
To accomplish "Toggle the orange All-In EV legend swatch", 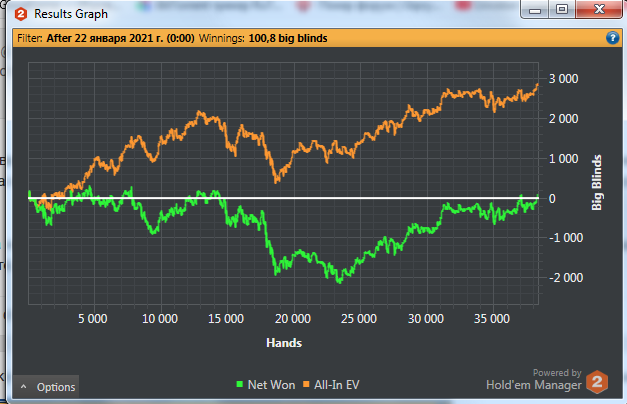I will [x=306, y=384].
